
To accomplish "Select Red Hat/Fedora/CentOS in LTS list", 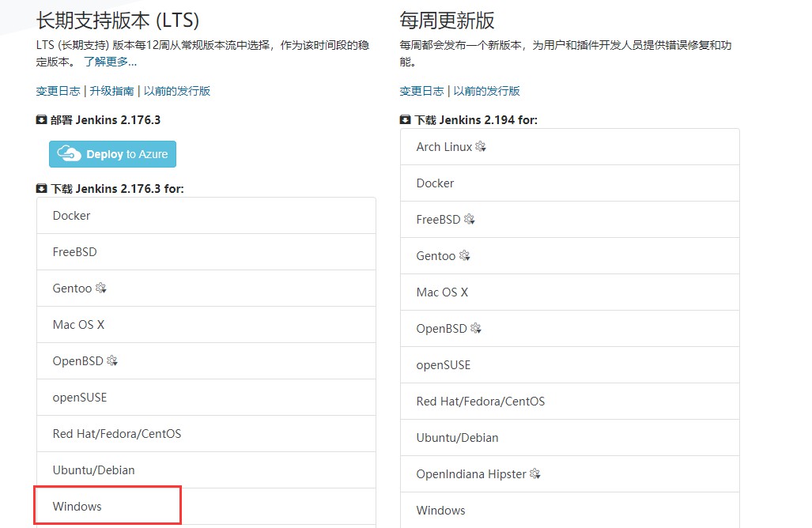I will (206, 434).
